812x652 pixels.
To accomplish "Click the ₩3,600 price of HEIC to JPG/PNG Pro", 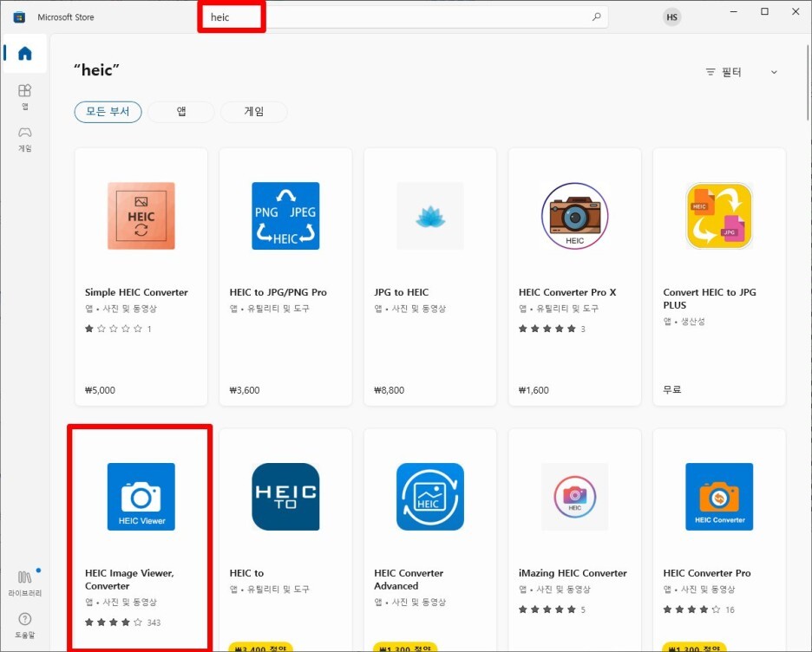I will tap(245, 390).
